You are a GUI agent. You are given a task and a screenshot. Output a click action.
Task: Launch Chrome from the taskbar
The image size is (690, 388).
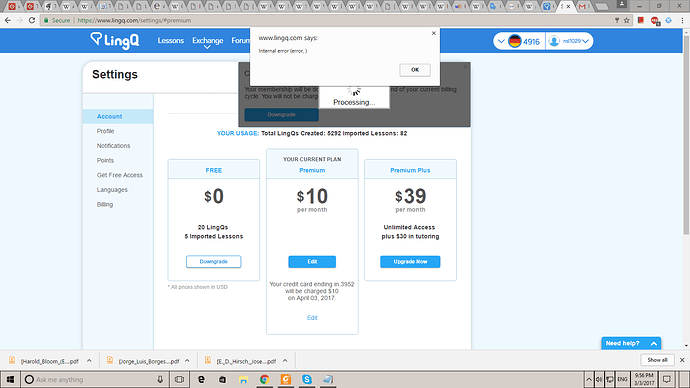coord(264,379)
